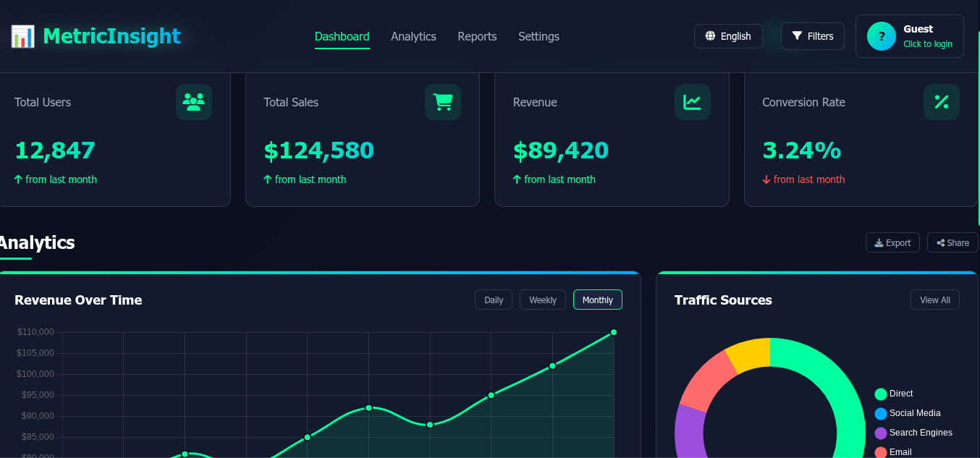Click the shopping cart icon on Total Sales
980x458 pixels.
click(443, 102)
